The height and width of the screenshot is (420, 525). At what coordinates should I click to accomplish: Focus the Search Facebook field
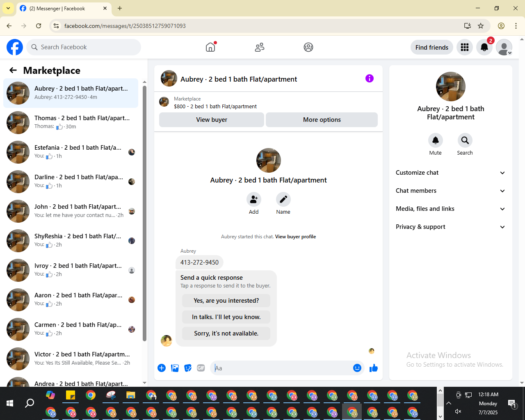coord(84,47)
